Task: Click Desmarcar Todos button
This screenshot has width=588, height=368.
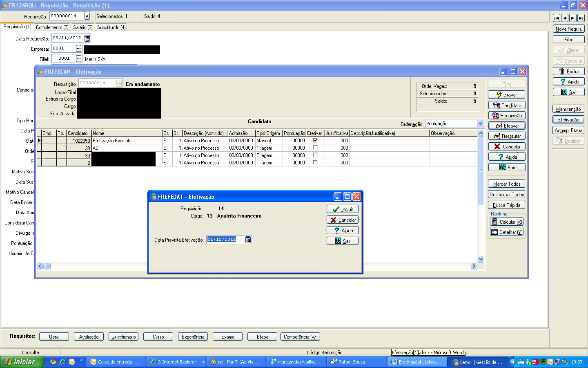Action: [x=507, y=194]
